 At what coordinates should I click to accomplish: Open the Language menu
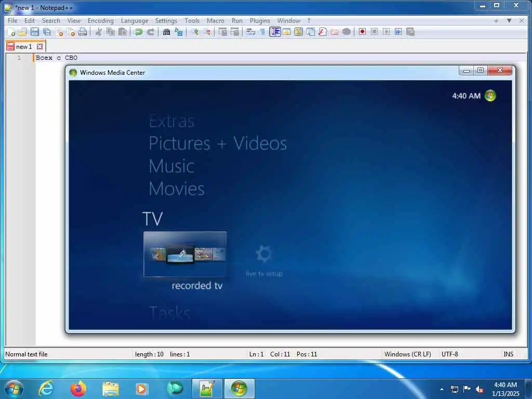tap(135, 21)
